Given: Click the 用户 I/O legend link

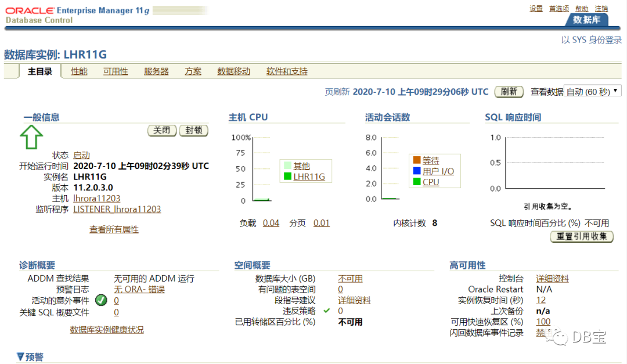Looking at the screenshot, I should point(438,171).
